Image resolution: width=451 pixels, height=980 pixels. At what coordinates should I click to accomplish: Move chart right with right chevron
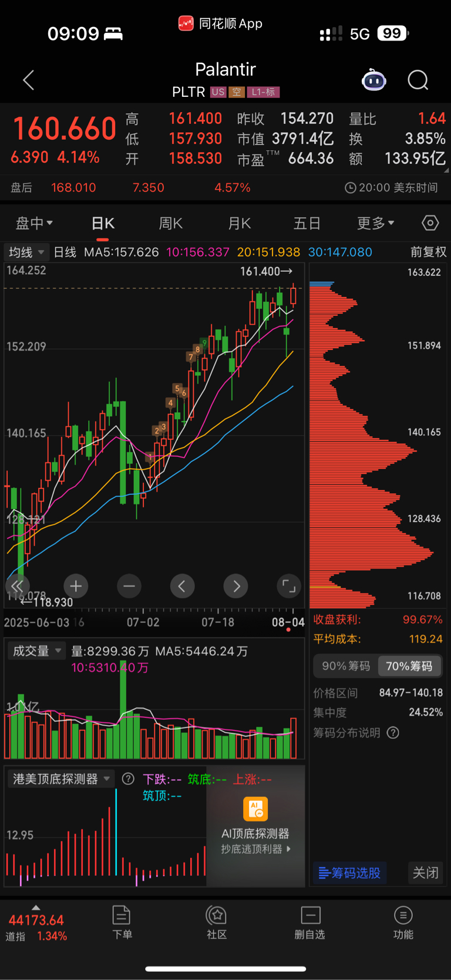coord(236,586)
